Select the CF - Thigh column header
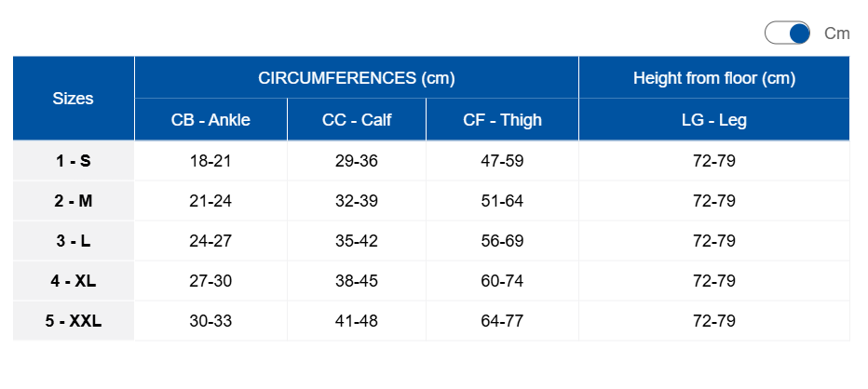The width and height of the screenshot is (868, 389). 502,119
